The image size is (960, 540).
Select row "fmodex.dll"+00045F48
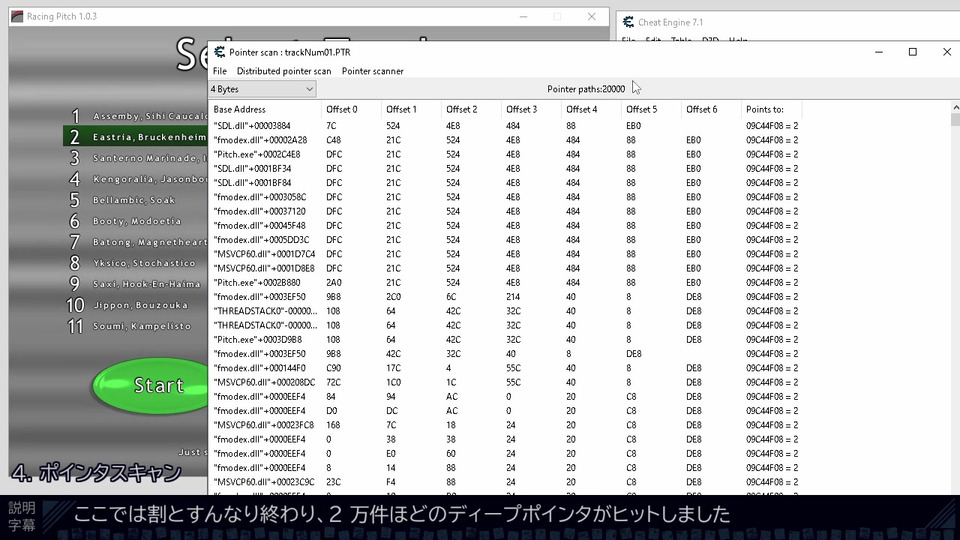point(506,226)
